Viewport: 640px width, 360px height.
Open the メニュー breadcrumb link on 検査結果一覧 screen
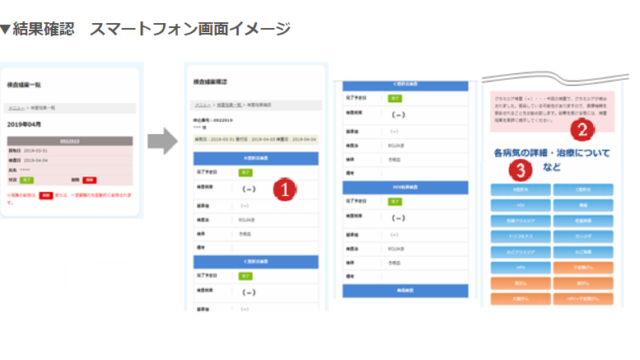pos(16,108)
